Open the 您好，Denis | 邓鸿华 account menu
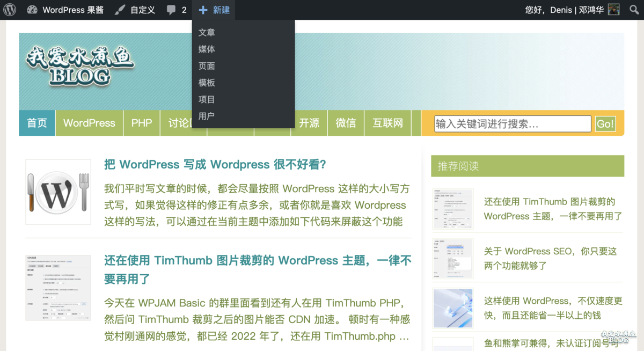This screenshot has width=644, height=351. pyautogui.click(x=572, y=10)
